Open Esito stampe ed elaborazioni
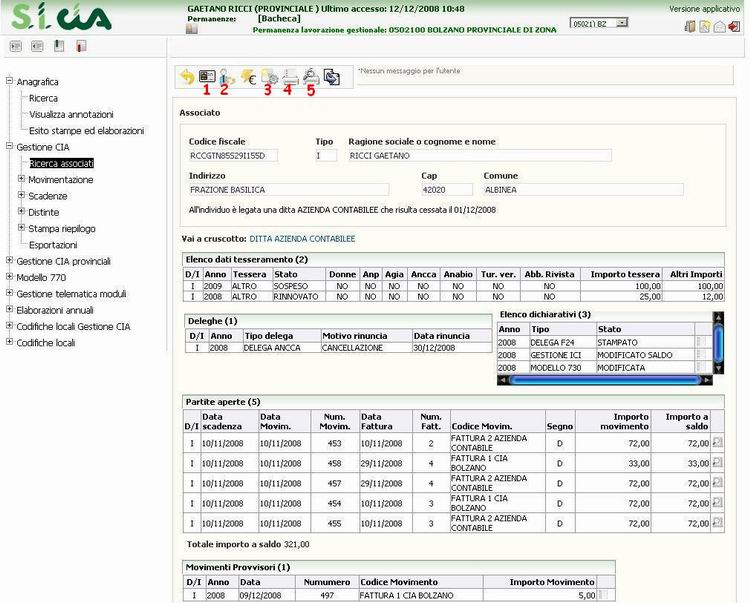Viewport: 750px width, 603px height. point(87,131)
